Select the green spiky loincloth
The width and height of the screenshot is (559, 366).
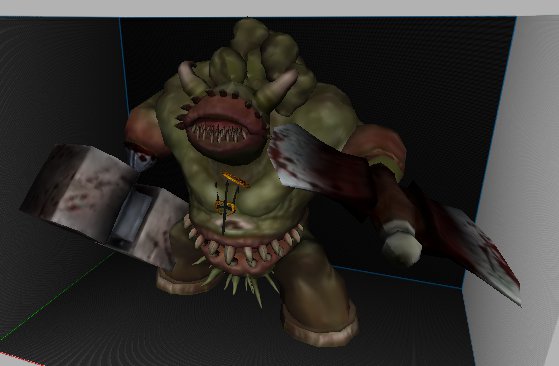coord(237,282)
